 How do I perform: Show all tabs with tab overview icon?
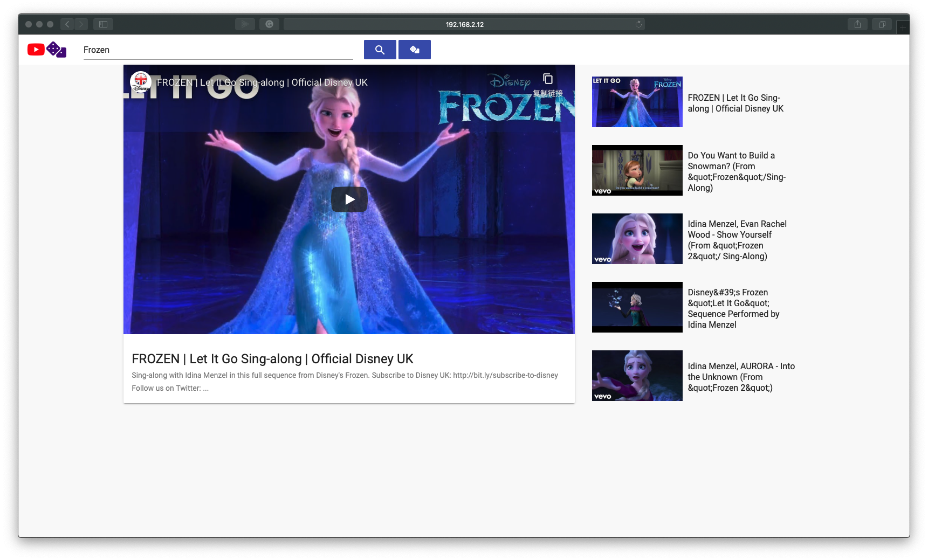[882, 24]
